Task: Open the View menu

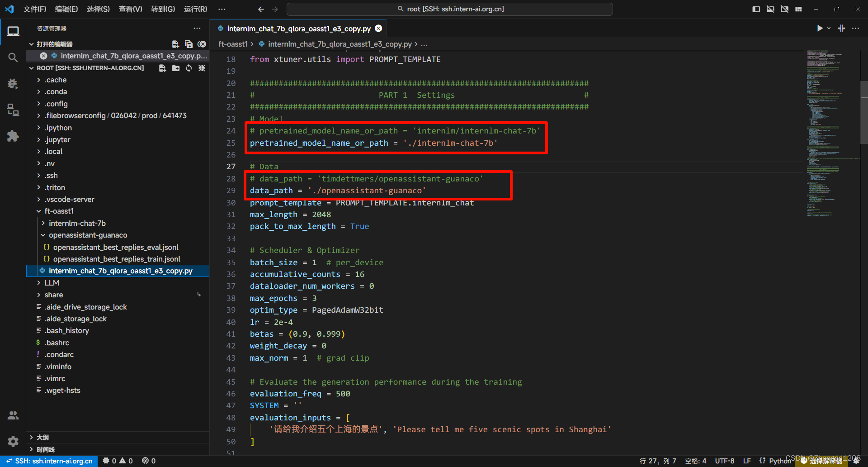Action: pos(130,9)
